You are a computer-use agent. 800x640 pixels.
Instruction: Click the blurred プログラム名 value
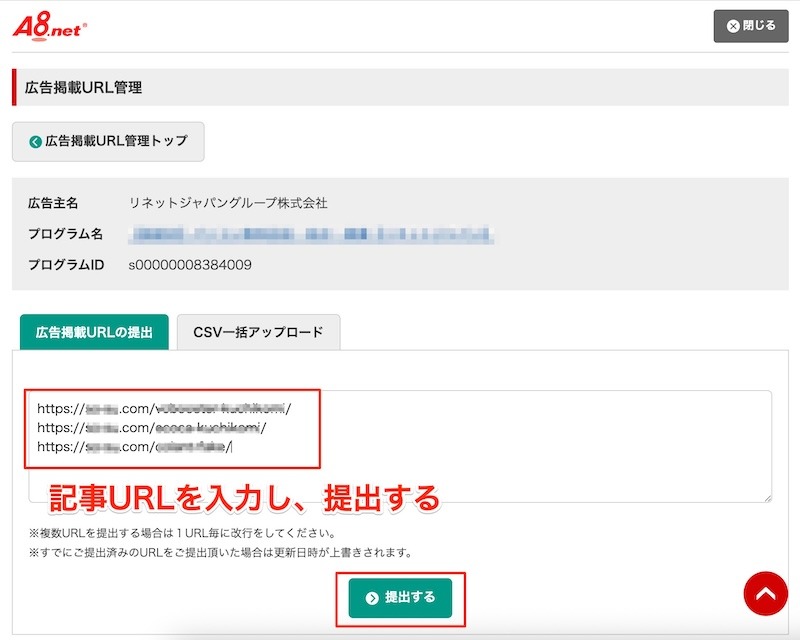coord(312,234)
